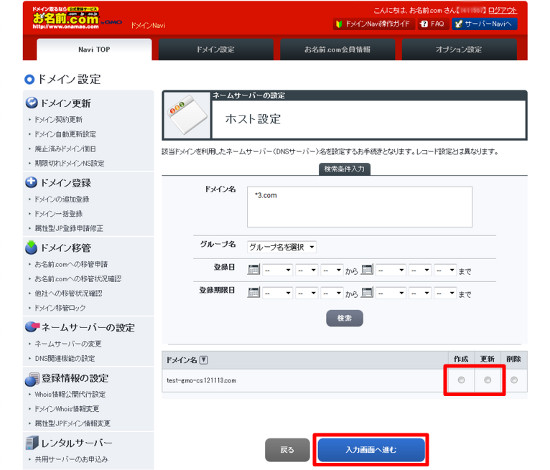Open the 登録期限日 end date calendar icon
Image resolution: width=550 pixels, height=470 pixels.
(367, 292)
